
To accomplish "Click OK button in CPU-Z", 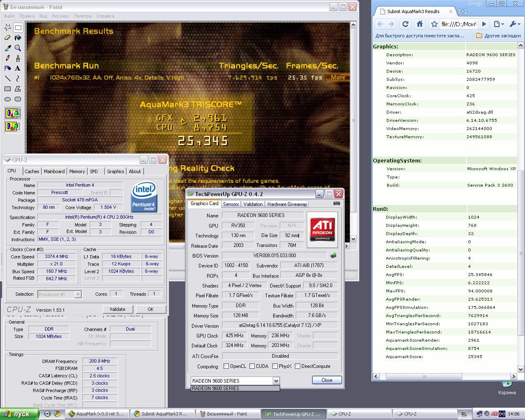I will pos(151,309).
